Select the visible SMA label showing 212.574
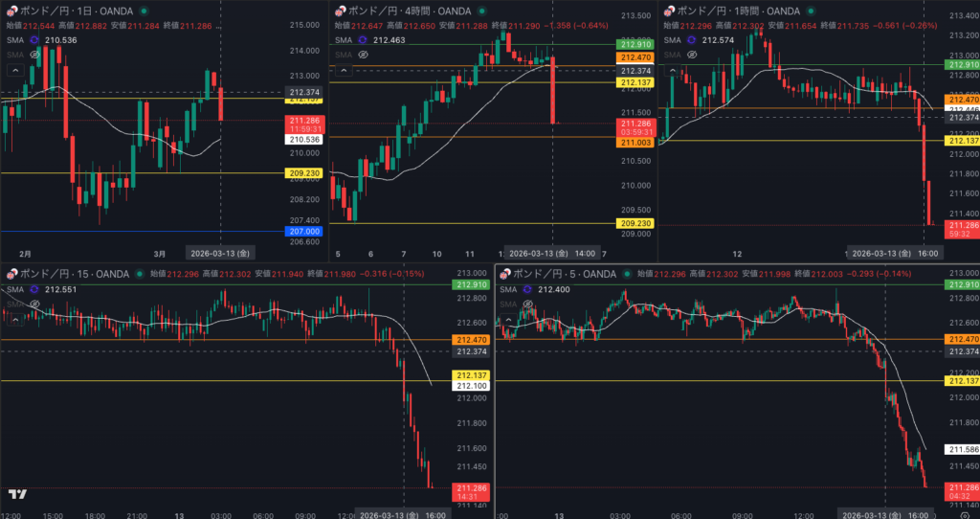The width and height of the screenshot is (980, 519). pyautogui.click(x=672, y=39)
